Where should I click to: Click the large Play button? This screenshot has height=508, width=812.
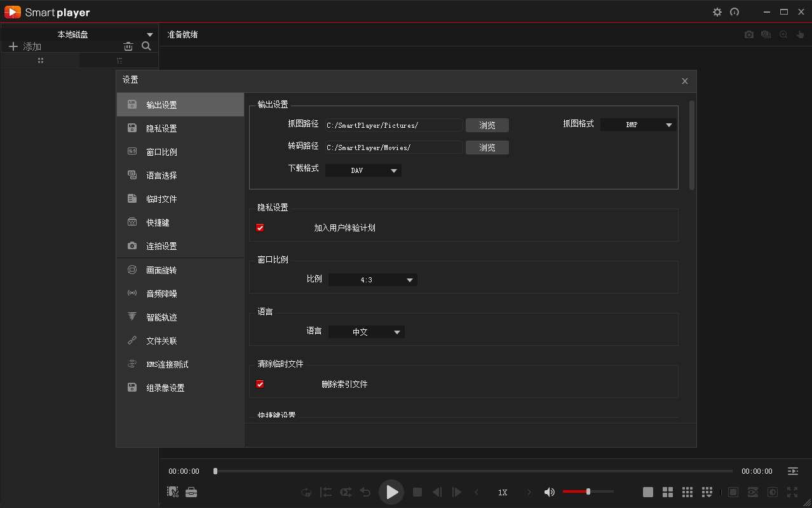tap(391, 492)
